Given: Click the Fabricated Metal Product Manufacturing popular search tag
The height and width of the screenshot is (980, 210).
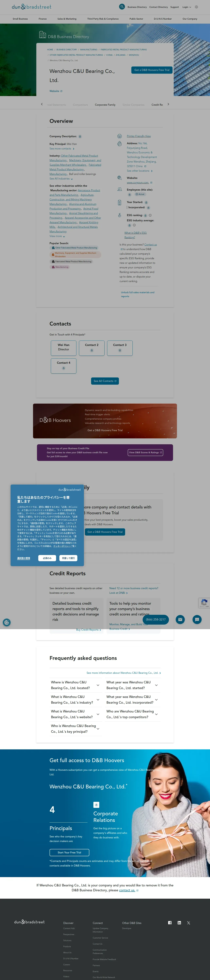Looking at the screenshot, I should click(x=72, y=262).
